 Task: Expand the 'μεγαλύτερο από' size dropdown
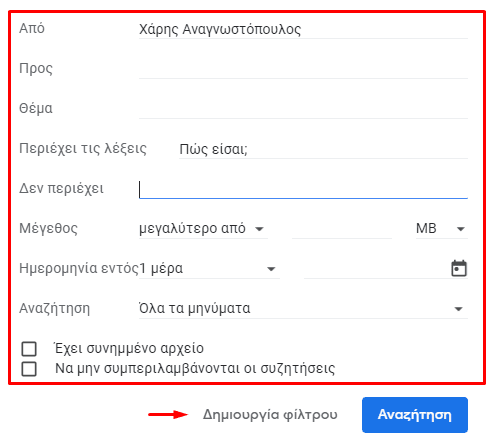203,229
